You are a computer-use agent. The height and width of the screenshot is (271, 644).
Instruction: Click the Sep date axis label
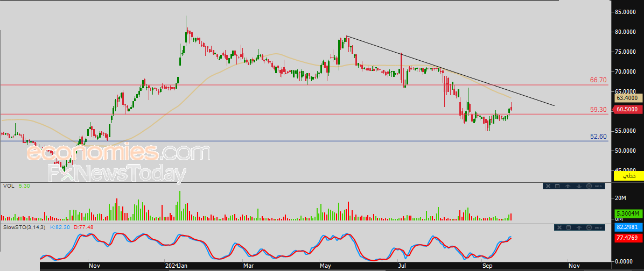(x=487, y=267)
